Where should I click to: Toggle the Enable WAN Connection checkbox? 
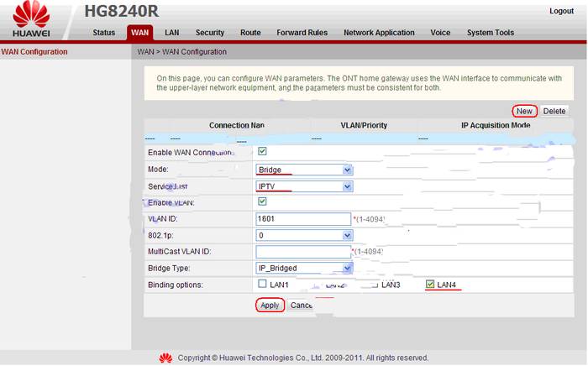(262, 151)
